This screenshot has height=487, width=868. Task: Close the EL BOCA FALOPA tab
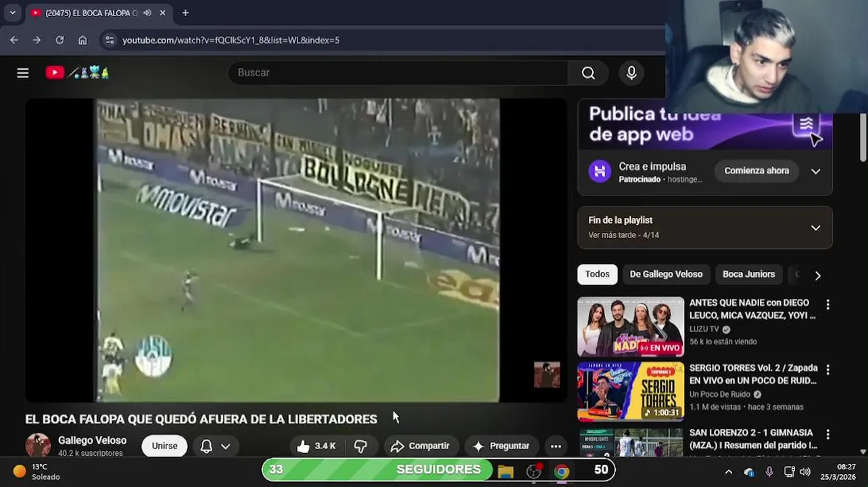(x=163, y=13)
